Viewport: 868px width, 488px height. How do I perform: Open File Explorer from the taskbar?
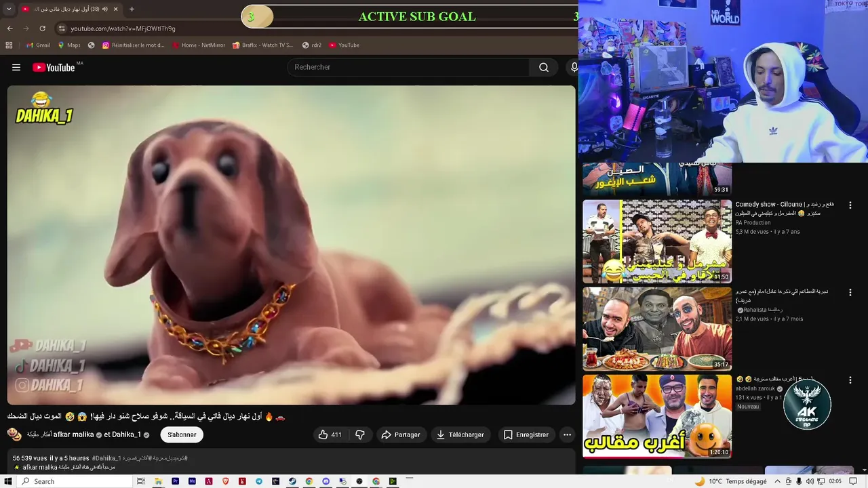pyautogui.click(x=158, y=481)
